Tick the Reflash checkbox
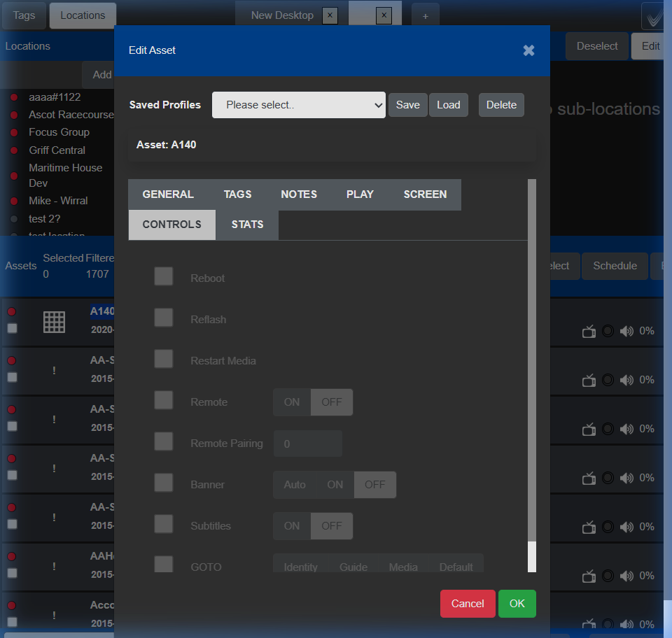Viewport: 672px width, 638px height. click(x=164, y=318)
